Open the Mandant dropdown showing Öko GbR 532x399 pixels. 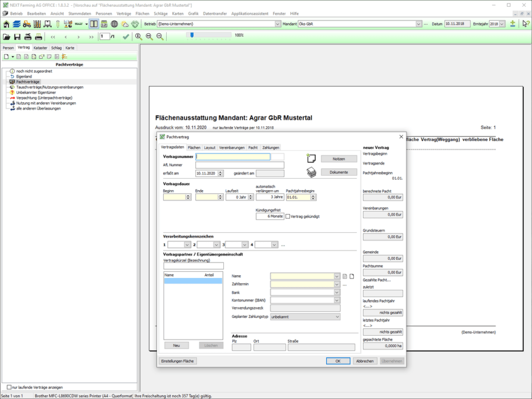(x=418, y=23)
